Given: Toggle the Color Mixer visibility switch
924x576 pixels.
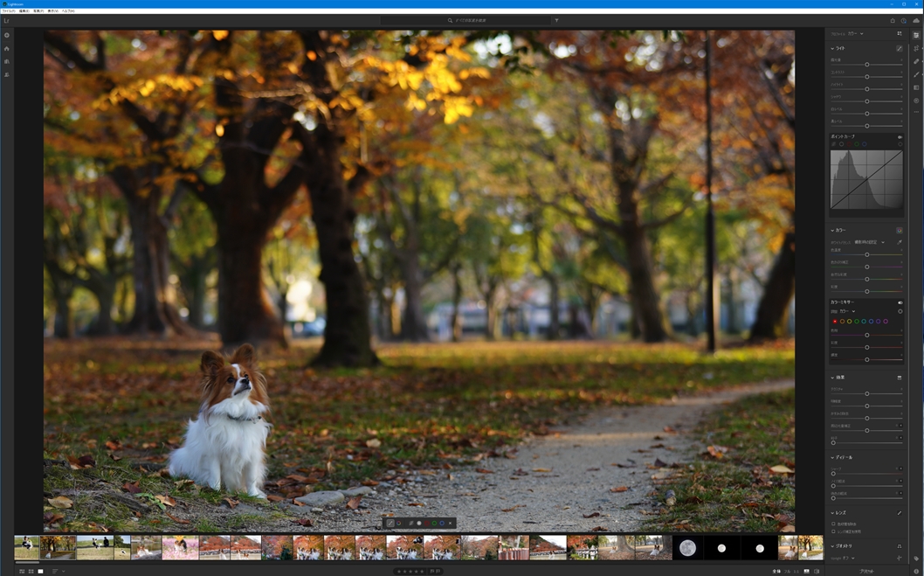Looking at the screenshot, I should click(x=900, y=302).
